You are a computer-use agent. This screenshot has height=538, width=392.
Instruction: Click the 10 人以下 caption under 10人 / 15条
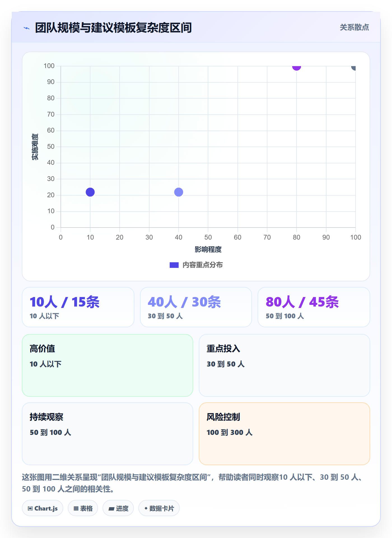pyautogui.click(x=45, y=316)
